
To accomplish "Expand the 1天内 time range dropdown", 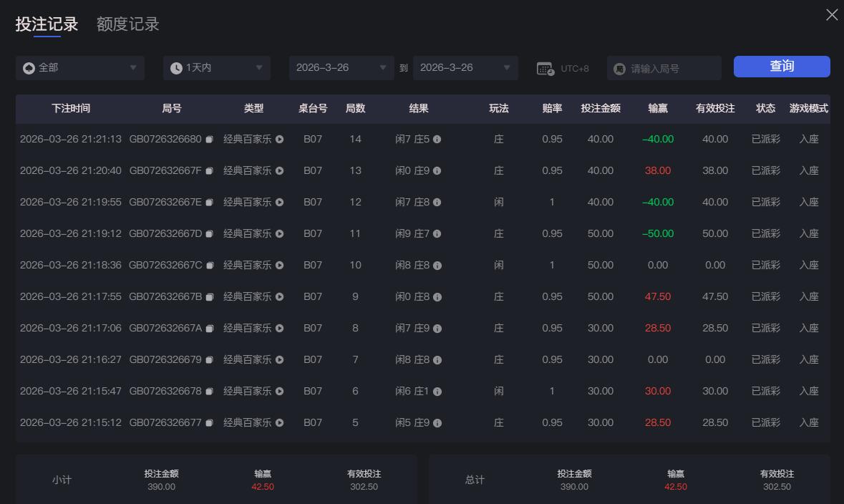I will [x=216, y=68].
